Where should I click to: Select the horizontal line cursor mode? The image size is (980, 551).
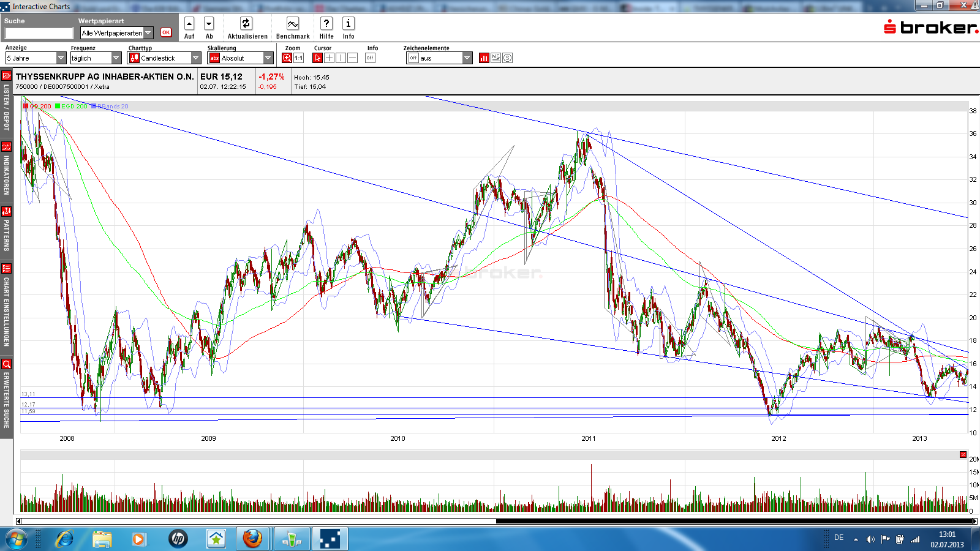pyautogui.click(x=352, y=58)
